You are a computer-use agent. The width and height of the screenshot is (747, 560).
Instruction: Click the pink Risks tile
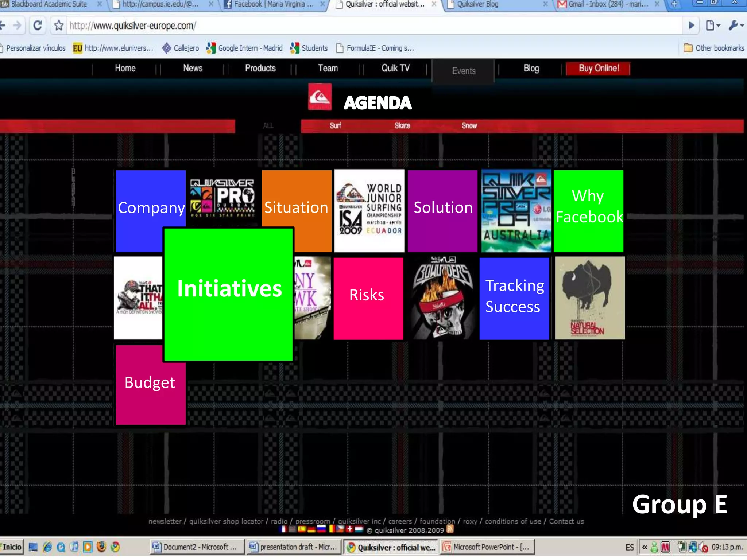click(x=368, y=299)
